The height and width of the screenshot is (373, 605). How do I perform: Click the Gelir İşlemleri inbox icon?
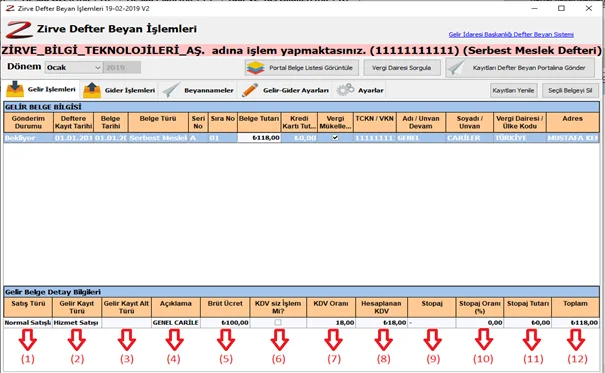tap(15, 89)
